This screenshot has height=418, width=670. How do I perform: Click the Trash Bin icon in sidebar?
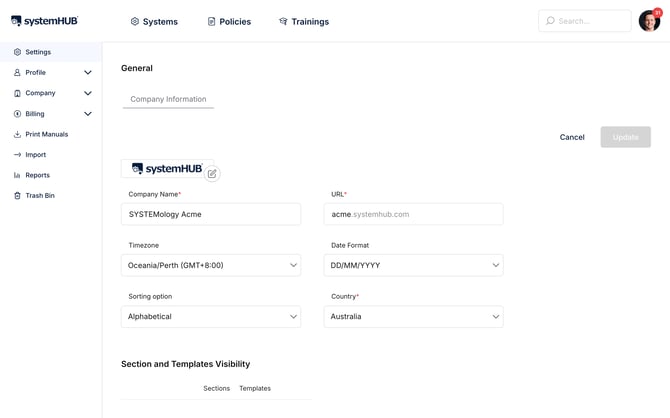click(17, 195)
